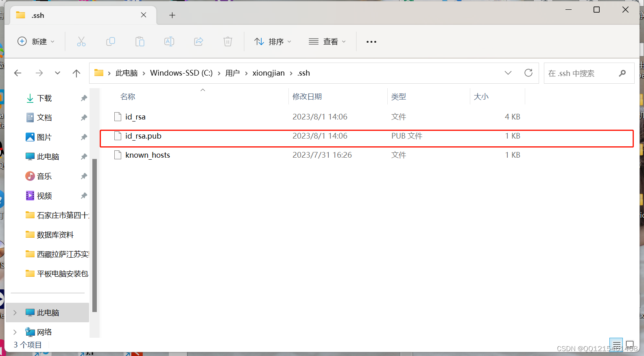Click the Cut scissors icon
The width and height of the screenshot is (644, 356).
point(81,41)
